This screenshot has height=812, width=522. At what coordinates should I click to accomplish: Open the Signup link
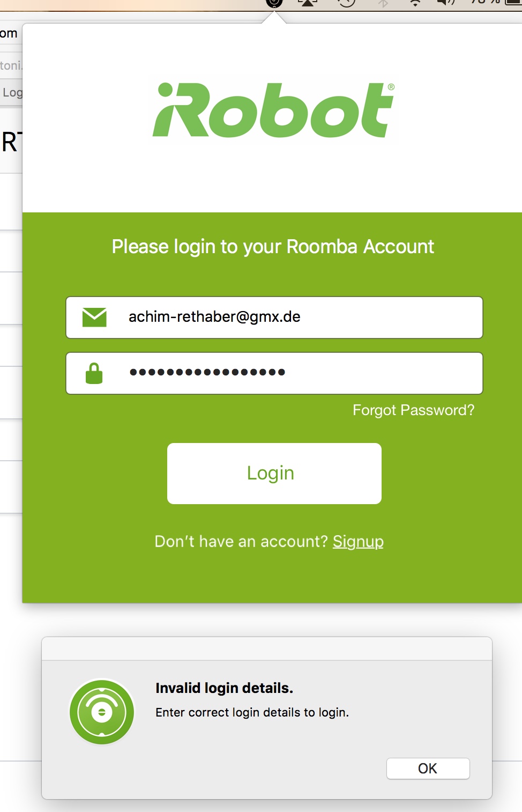click(358, 542)
